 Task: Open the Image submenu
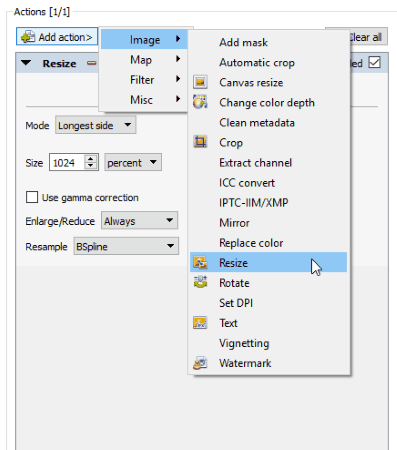pos(144,39)
